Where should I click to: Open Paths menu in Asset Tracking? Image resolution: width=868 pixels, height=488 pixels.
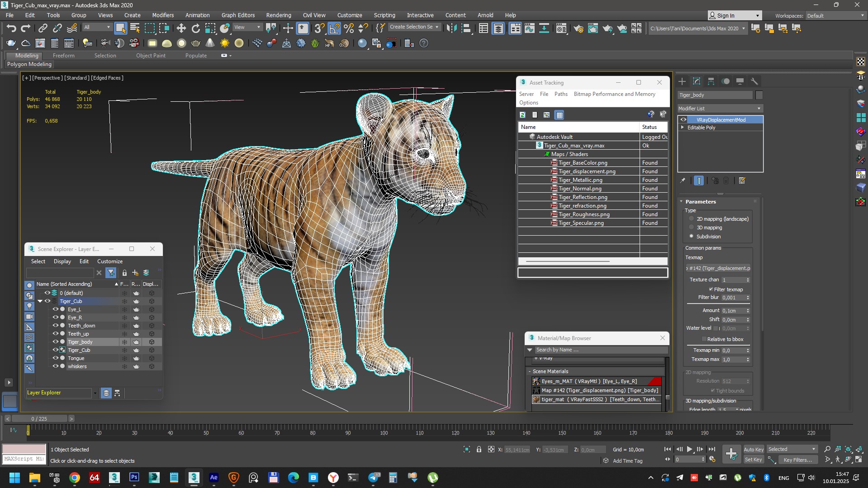(561, 94)
